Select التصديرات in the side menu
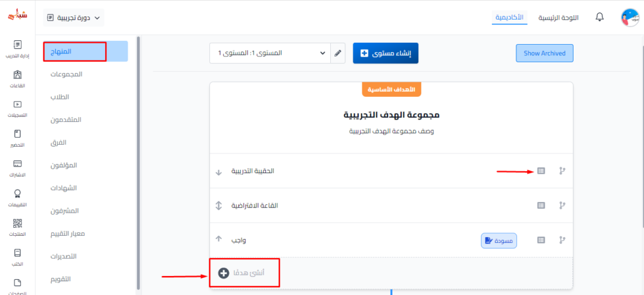The height and width of the screenshot is (295, 644). [64, 257]
